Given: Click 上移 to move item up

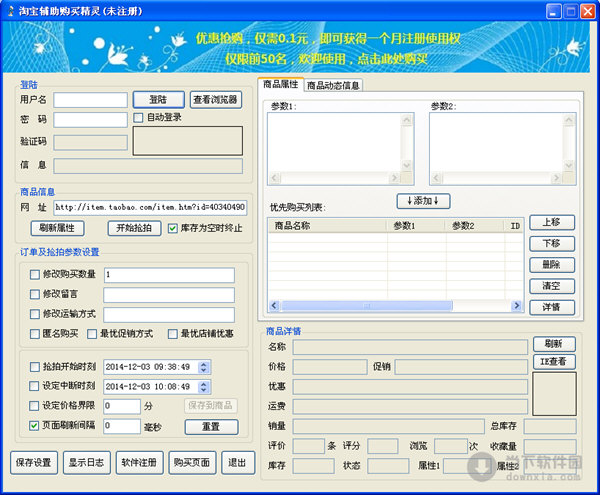Looking at the screenshot, I should [x=551, y=222].
